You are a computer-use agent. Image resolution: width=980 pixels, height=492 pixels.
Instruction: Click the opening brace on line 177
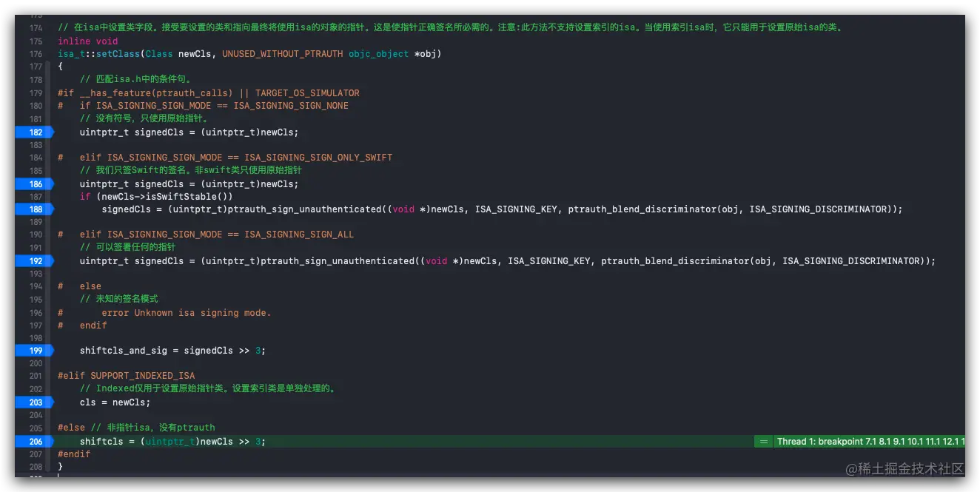coord(60,67)
